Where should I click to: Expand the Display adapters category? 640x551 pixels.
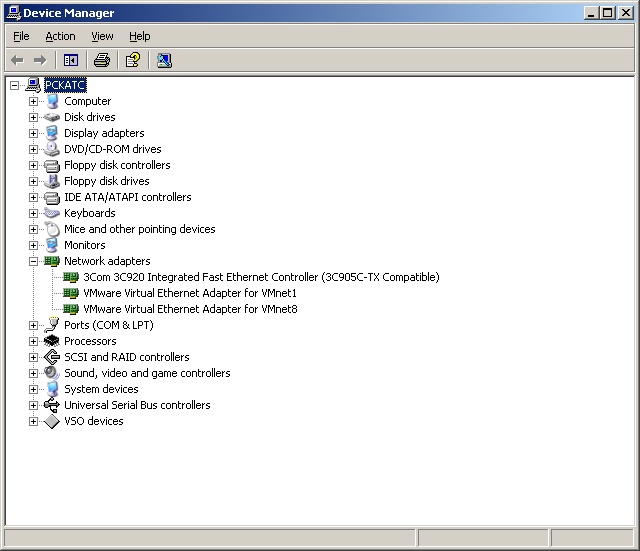point(33,133)
